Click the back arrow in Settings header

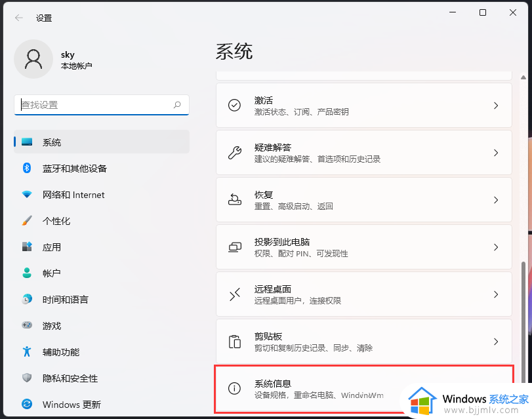pyautogui.click(x=19, y=18)
